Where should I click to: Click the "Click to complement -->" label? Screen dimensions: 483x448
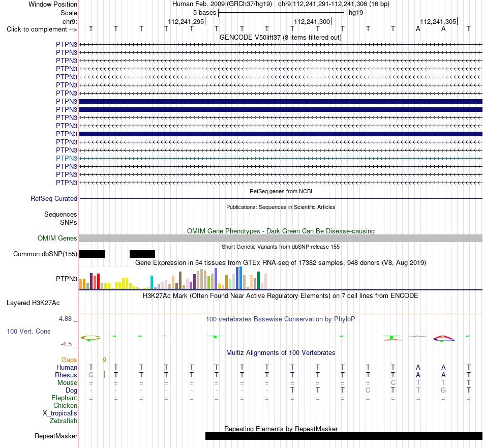(x=42, y=29)
